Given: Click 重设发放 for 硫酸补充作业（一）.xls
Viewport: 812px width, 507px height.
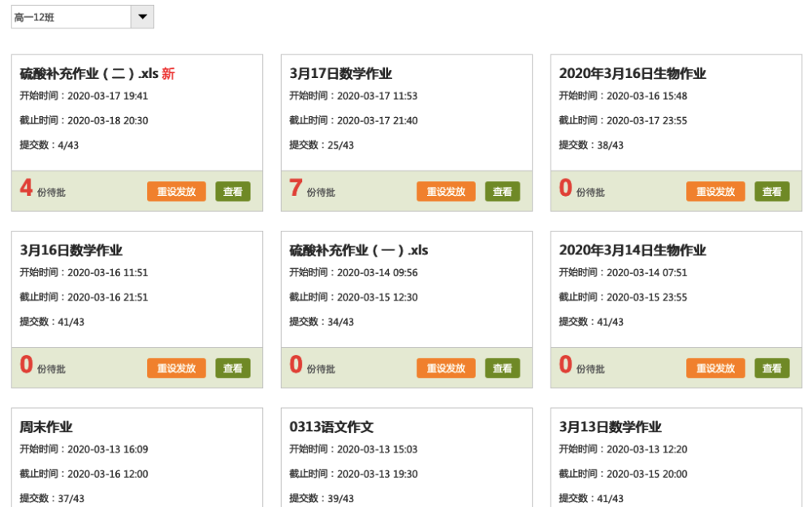Looking at the screenshot, I should click(x=446, y=368).
